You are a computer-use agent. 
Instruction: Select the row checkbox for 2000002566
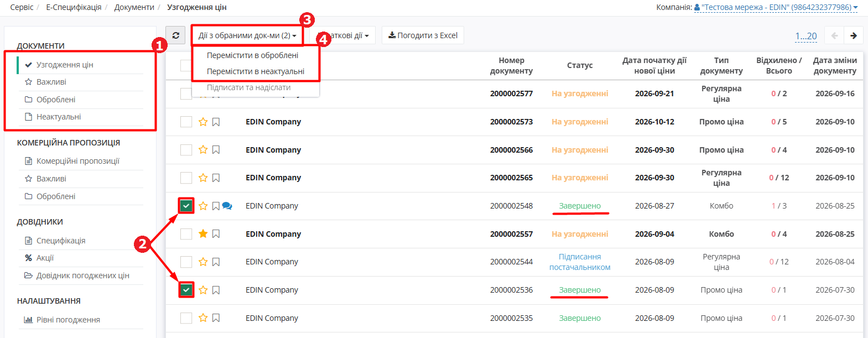[x=186, y=150]
